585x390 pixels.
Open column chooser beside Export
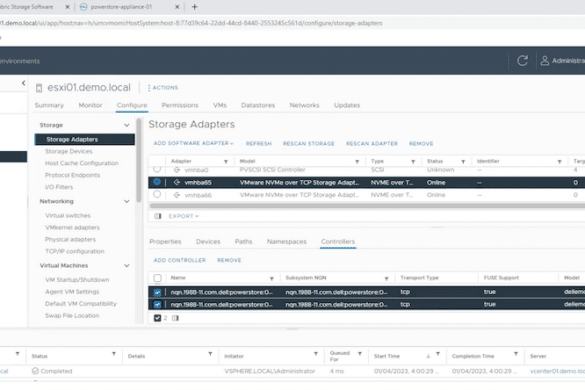(x=158, y=216)
